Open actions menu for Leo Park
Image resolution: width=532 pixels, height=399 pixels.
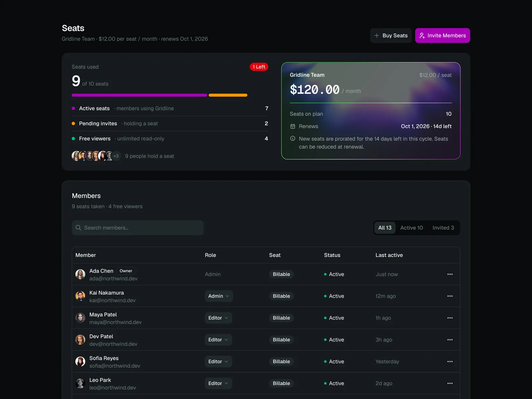450,383
